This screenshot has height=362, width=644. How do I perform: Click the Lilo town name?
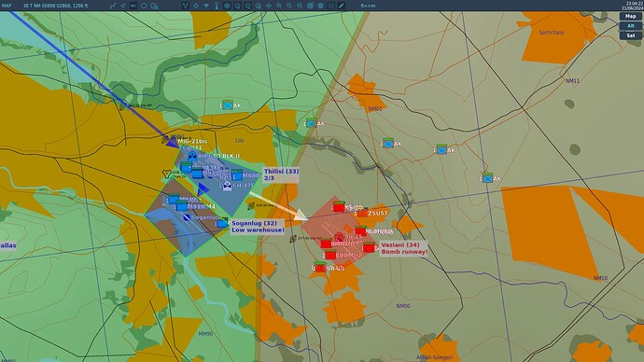click(x=240, y=140)
